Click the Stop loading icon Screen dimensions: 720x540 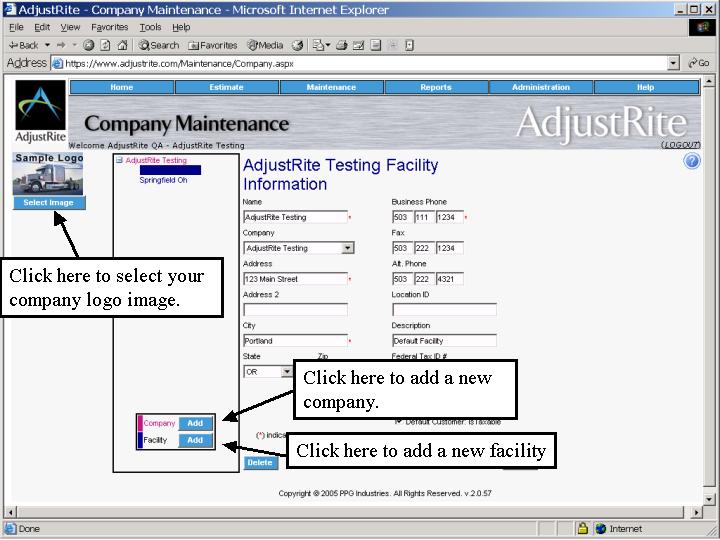click(x=89, y=45)
